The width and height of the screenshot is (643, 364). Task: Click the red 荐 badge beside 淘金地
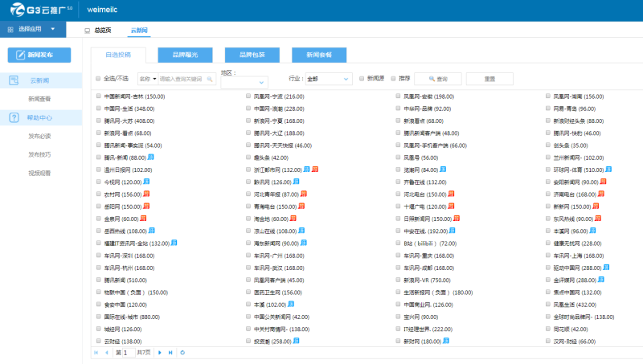tap(293, 219)
